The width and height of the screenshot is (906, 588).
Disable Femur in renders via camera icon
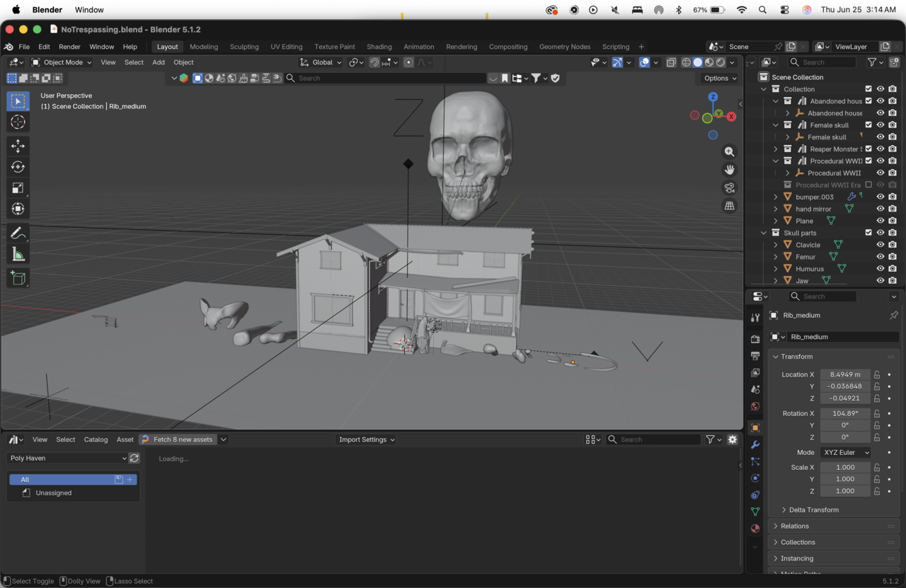[893, 257]
